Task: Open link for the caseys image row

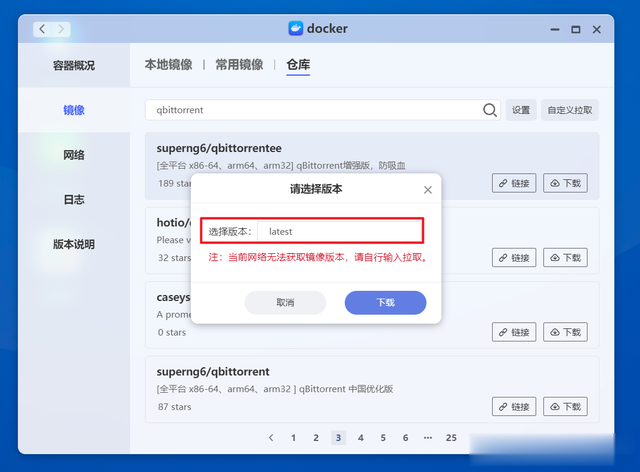Action: coord(514,332)
